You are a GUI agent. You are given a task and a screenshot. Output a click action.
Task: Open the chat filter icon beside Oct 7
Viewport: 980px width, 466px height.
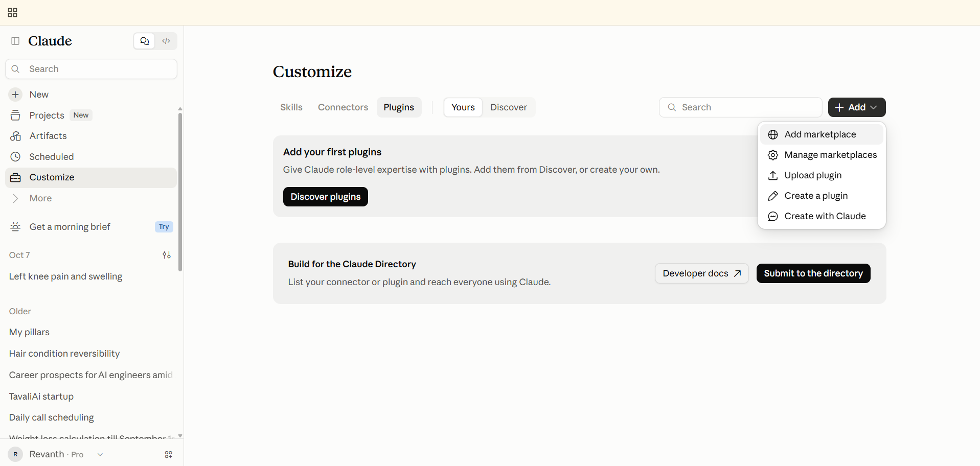click(x=167, y=255)
